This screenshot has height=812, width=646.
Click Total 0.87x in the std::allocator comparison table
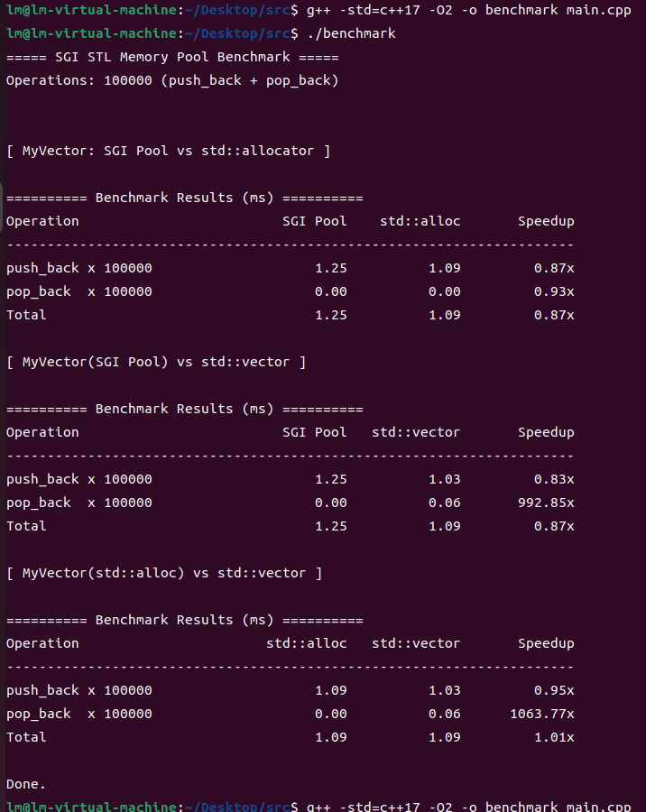pyautogui.click(x=554, y=316)
